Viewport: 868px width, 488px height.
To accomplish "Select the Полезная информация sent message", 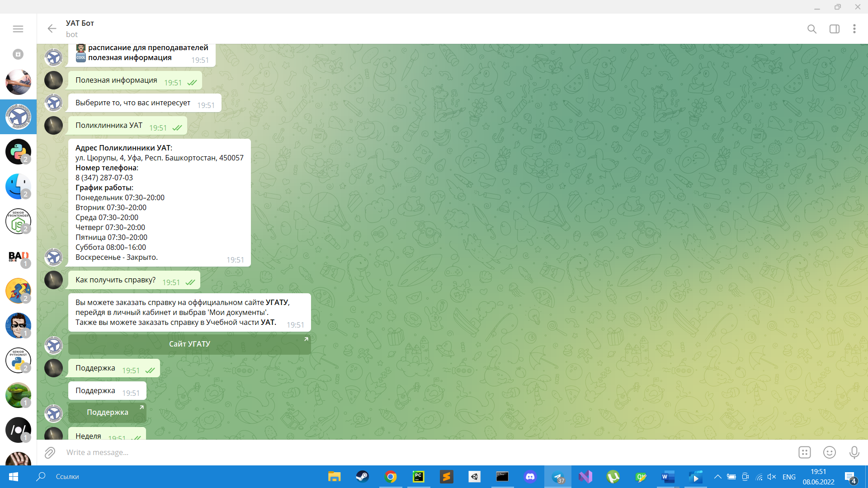I will pyautogui.click(x=135, y=80).
